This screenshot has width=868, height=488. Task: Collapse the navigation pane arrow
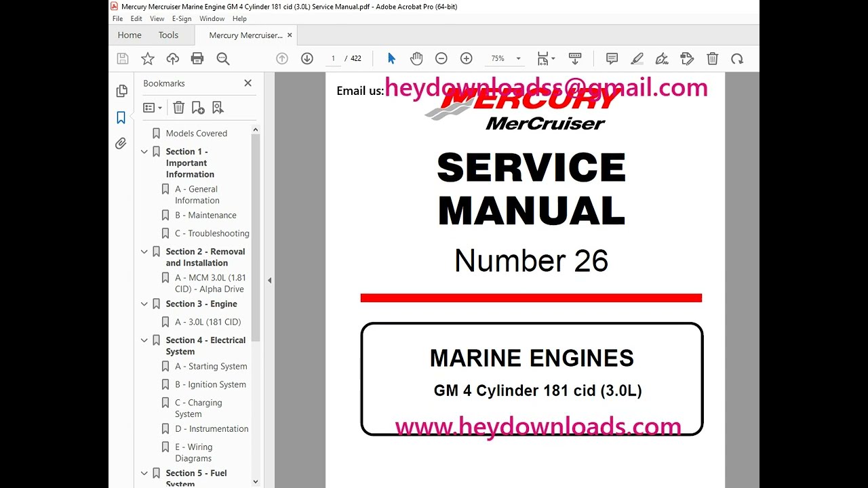[x=269, y=280]
